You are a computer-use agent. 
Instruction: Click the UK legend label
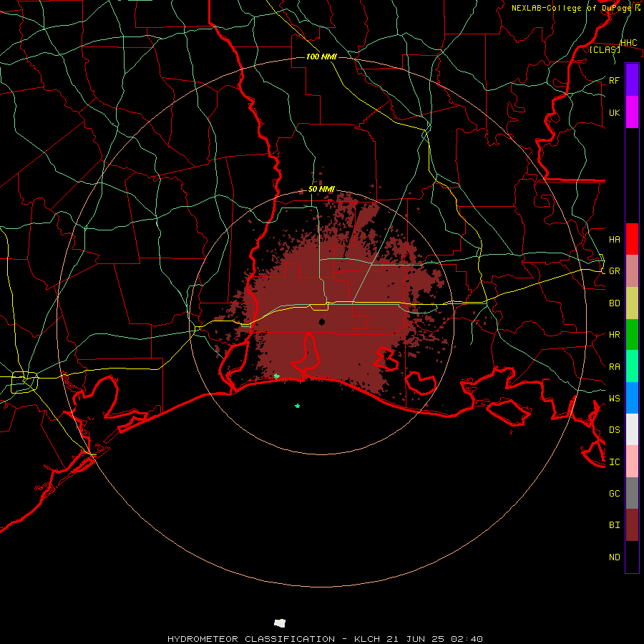(x=614, y=112)
